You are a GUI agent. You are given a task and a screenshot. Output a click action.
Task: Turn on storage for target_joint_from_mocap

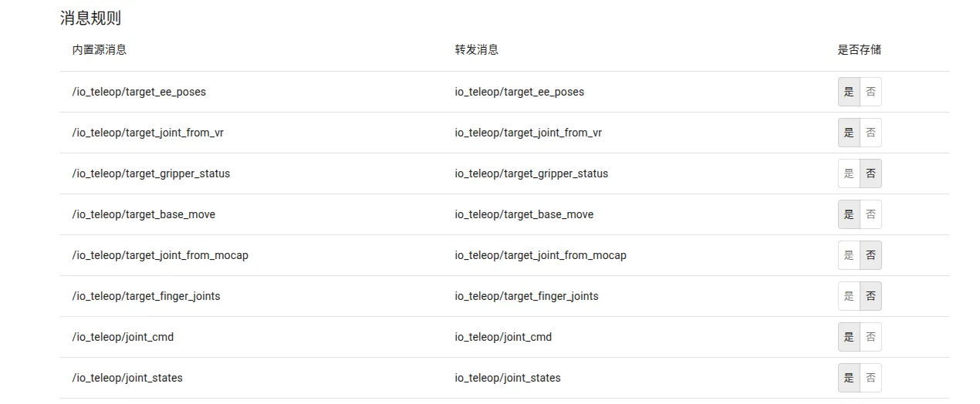pyautogui.click(x=849, y=255)
